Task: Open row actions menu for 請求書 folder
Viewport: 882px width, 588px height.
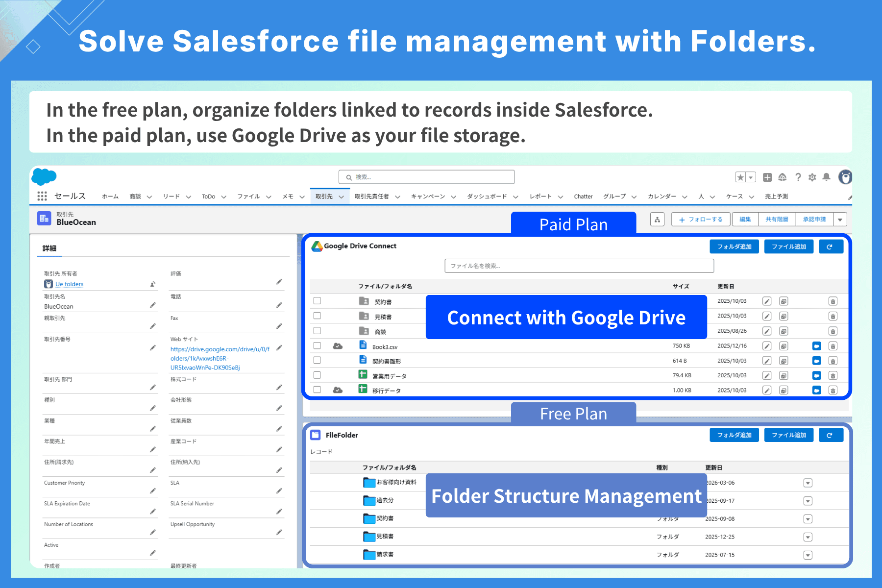Action: tap(808, 555)
